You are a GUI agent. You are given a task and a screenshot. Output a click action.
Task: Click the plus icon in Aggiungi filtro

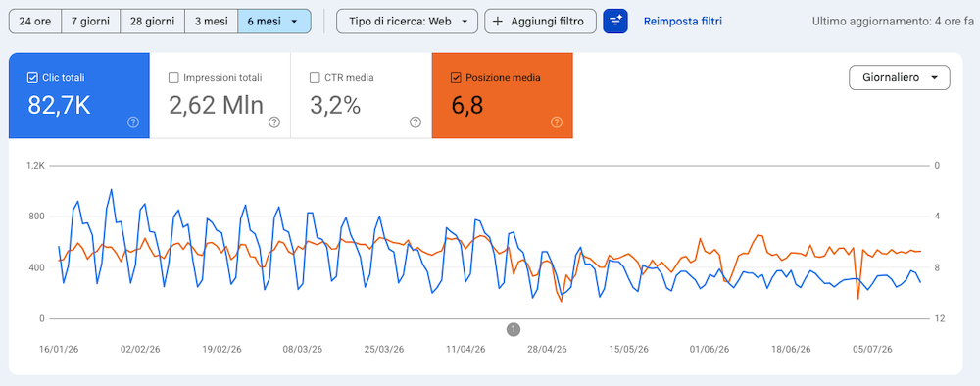(x=498, y=22)
